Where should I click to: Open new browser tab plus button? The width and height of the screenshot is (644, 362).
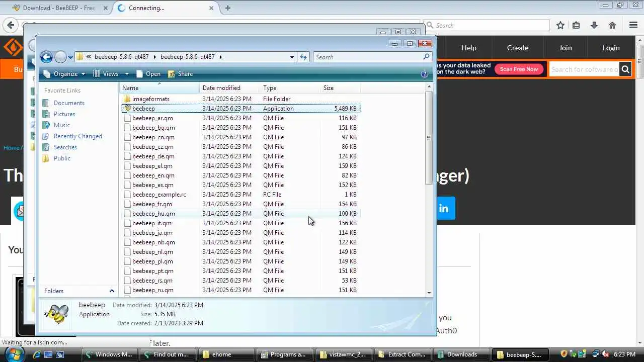tap(228, 8)
